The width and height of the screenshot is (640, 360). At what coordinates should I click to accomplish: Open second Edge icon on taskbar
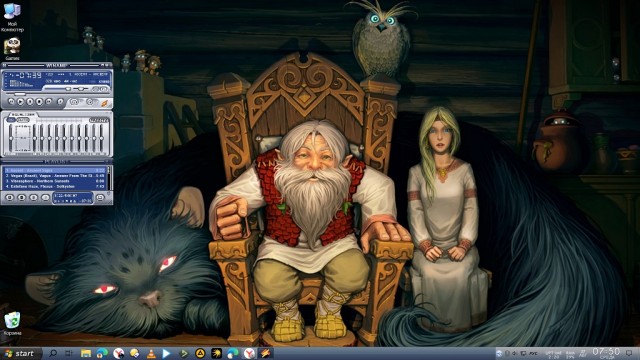(x=233, y=353)
